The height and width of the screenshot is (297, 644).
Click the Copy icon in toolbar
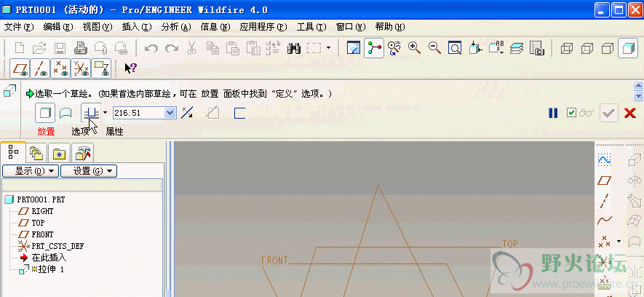coord(212,49)
